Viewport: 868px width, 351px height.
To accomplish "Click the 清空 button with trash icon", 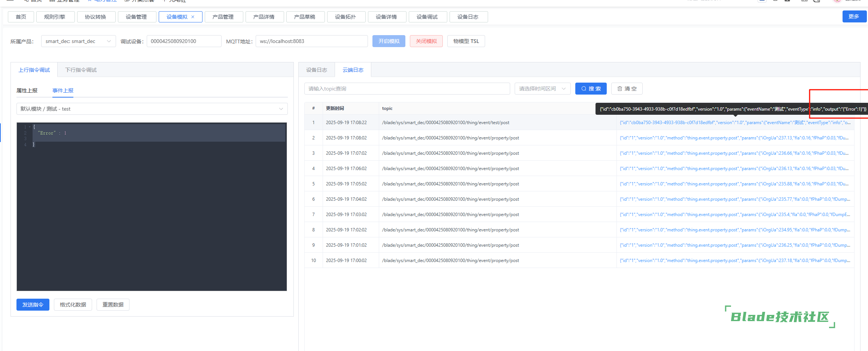I will pyautogui.click(x=627, y=89).
